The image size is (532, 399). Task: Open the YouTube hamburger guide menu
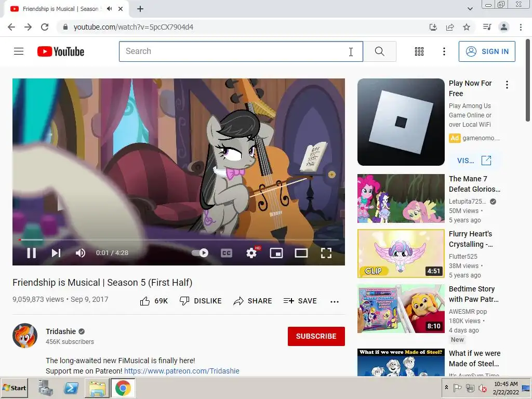(19, 51)
